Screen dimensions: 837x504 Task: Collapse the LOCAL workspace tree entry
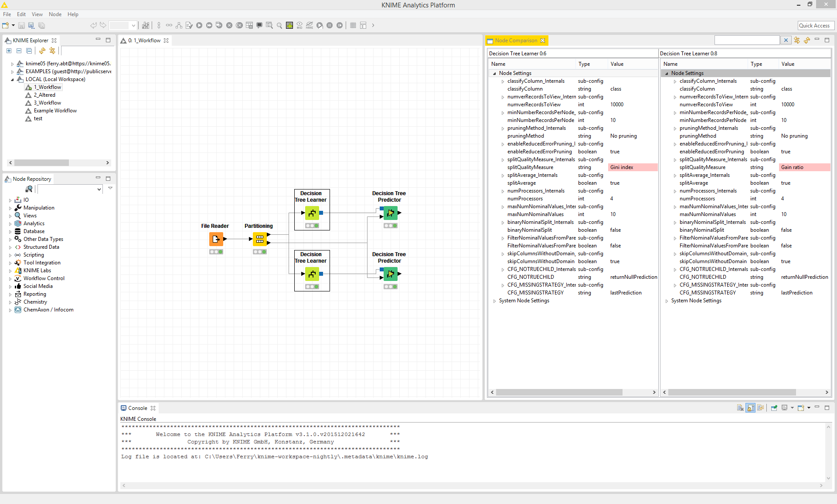(x=12, y=79)
